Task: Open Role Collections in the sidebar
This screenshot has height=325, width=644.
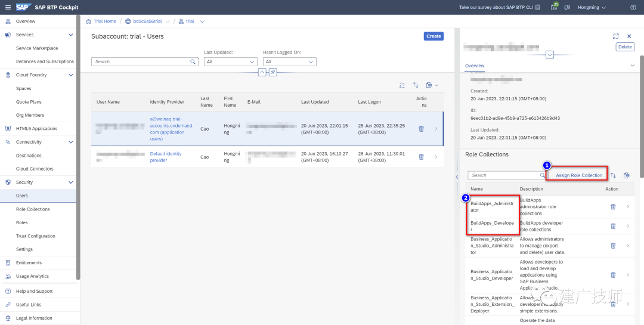Action: pyautogui.click(x=33, y=209)
